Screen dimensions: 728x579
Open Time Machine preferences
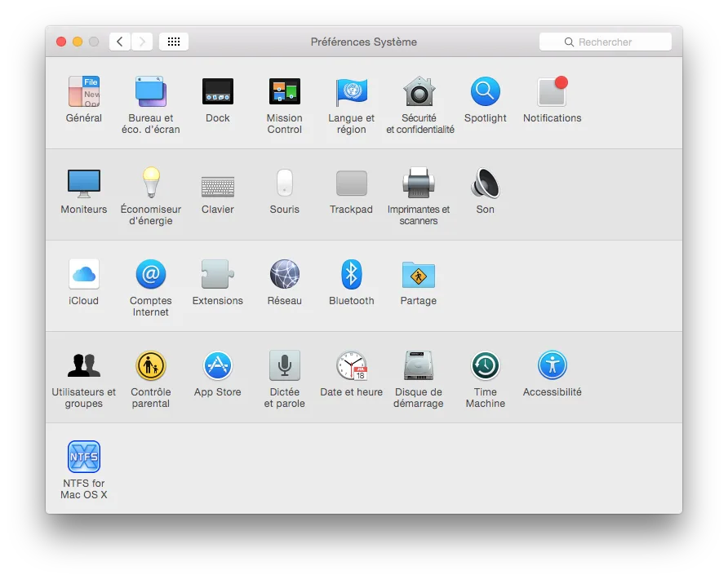(485, 365)
